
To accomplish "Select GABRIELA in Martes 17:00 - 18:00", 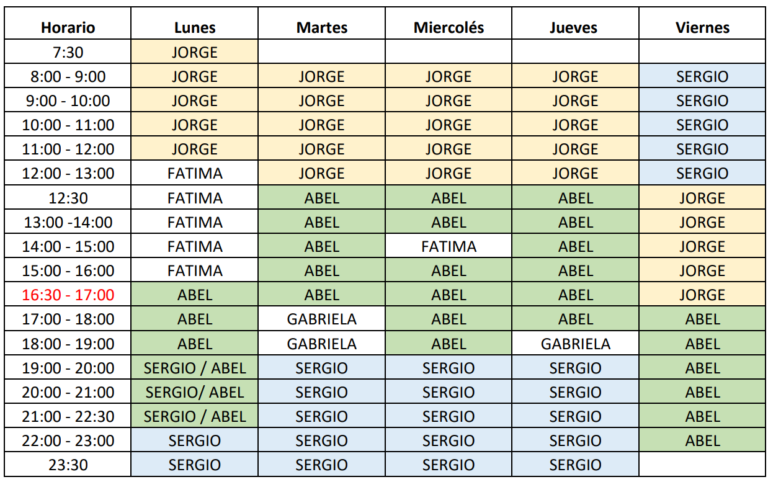I will (321, 319).
